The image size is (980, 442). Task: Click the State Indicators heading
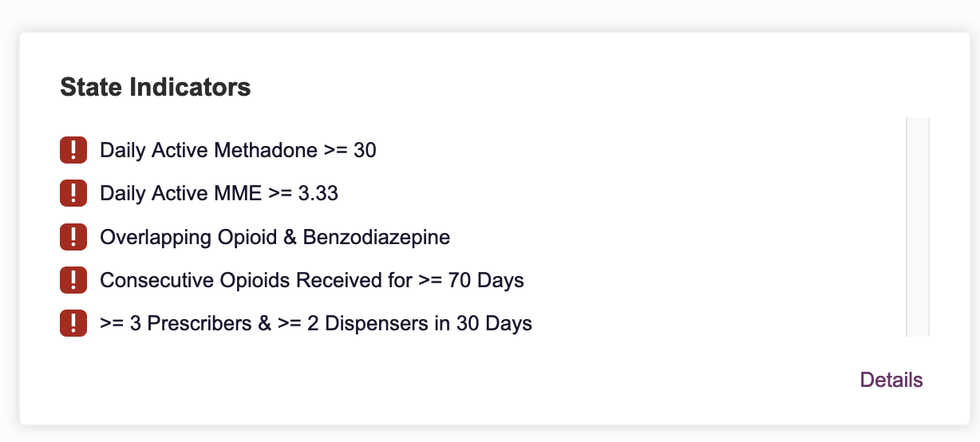(x=156, y=87)
